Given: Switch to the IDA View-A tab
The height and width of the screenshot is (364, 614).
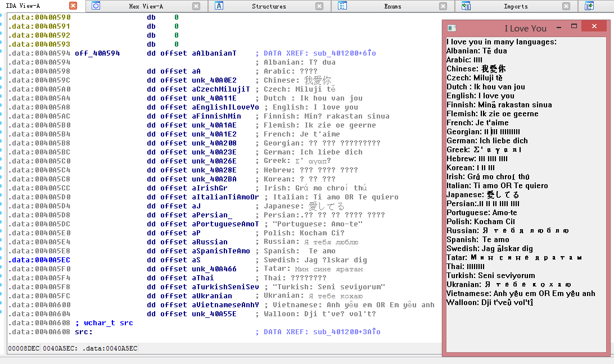Looking at the screenshot, I should pyautogui.click(x=22, y=6).
